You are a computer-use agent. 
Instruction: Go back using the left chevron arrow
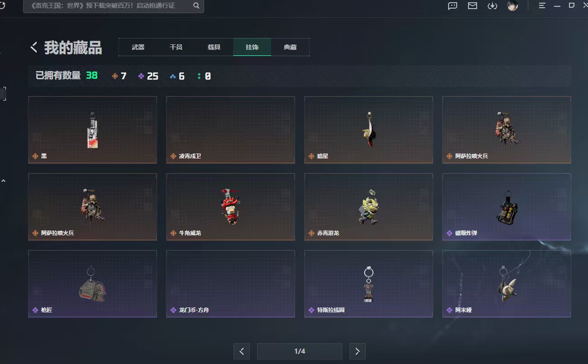[33, 46]
